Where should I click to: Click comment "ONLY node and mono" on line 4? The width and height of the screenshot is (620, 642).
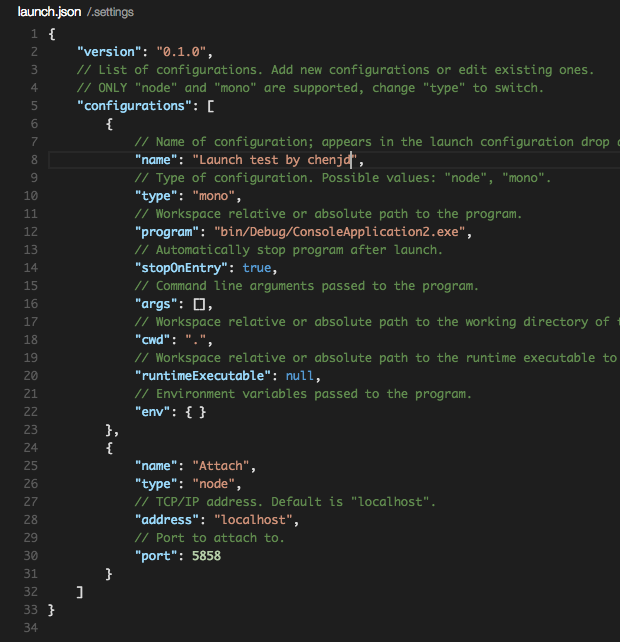tap(310, 88)
